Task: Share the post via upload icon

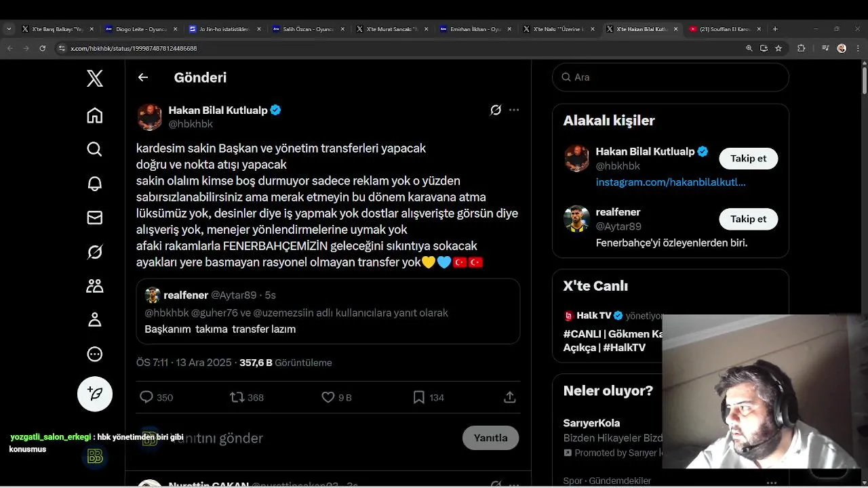Action: (510, 397)
